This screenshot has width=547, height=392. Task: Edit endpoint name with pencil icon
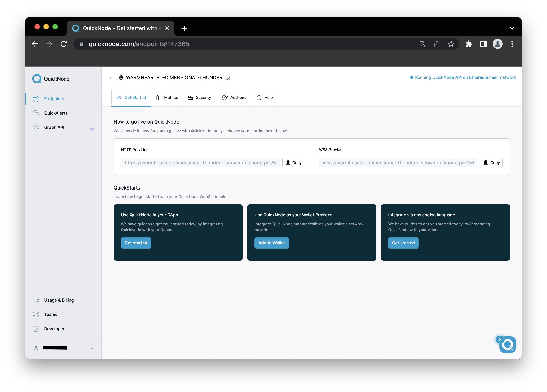coord(229,78)
